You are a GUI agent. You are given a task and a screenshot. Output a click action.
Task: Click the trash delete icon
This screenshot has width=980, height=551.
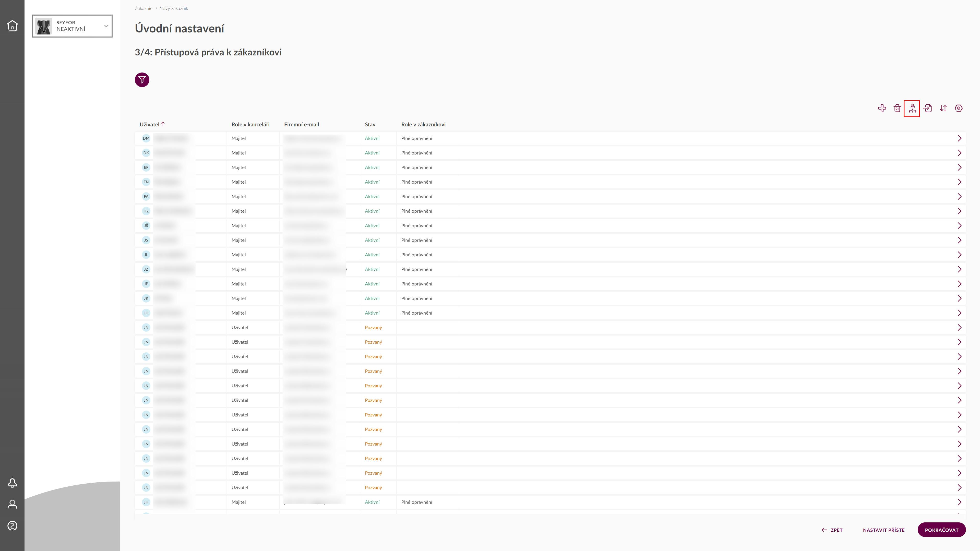pos(897,109)
